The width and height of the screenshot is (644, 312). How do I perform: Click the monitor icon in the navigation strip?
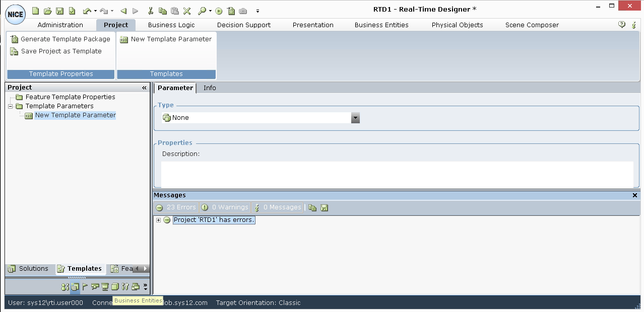pos(105,287)
